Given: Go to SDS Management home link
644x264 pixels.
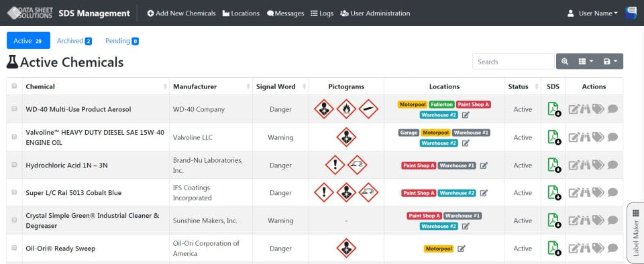Looking at the screenshot, I should pyautogui.click(x=94, y=13).
